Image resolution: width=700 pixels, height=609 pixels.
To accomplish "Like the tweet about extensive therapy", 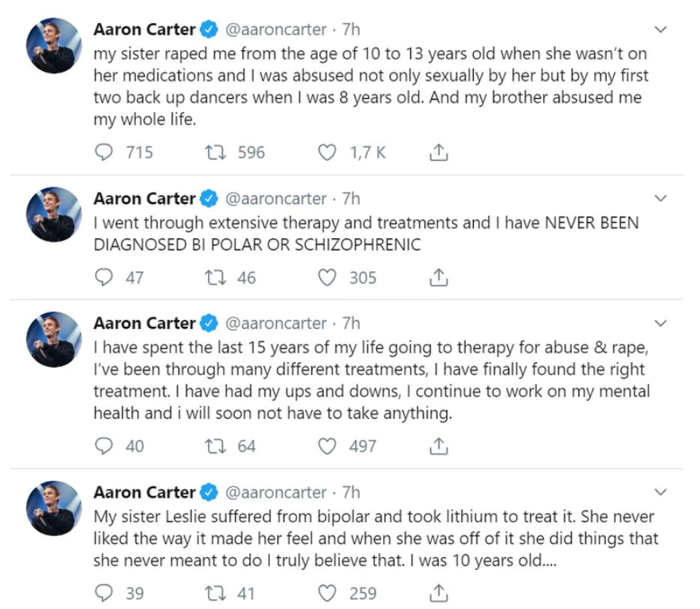I will coord(329,277).
